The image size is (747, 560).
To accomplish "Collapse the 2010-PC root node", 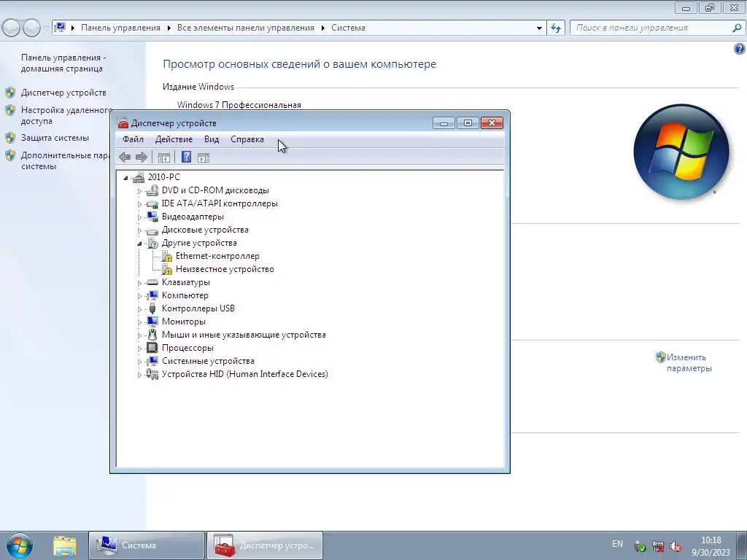I will point(125,178).
